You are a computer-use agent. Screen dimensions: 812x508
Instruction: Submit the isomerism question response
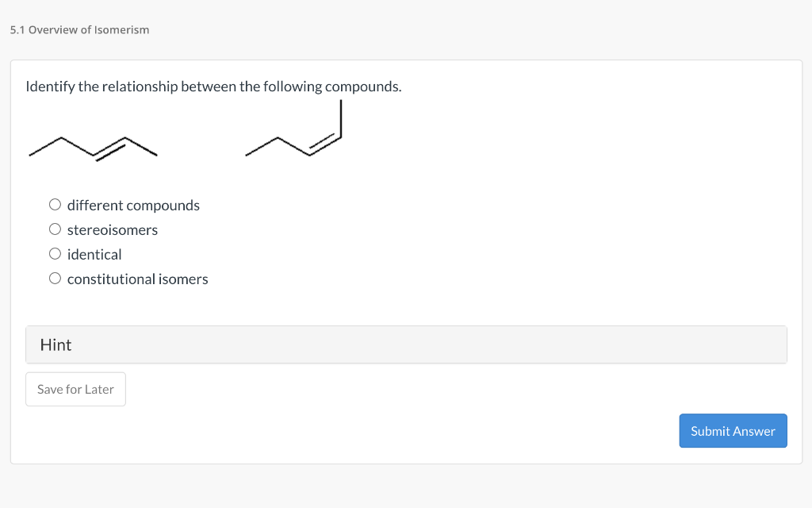pyautogui.click(x=733, y=430)
